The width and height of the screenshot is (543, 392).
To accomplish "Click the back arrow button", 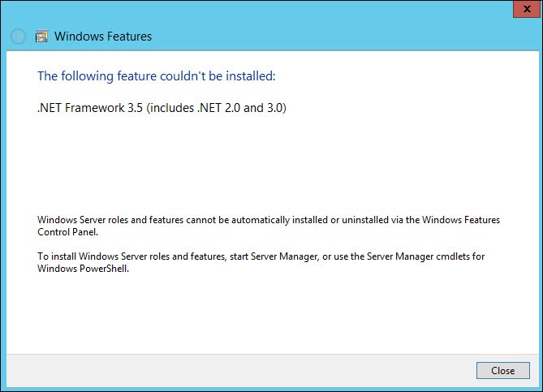I will [x=19, y=37].
